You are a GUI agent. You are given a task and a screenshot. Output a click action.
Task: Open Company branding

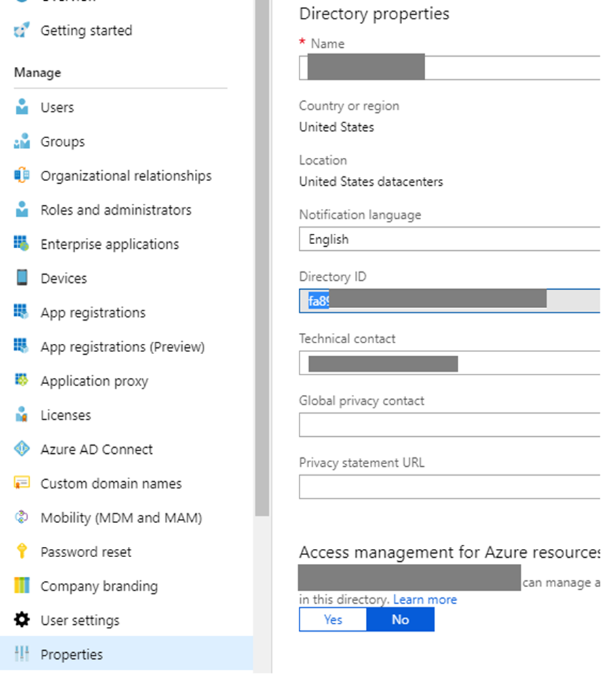click(x=99, y=586)
